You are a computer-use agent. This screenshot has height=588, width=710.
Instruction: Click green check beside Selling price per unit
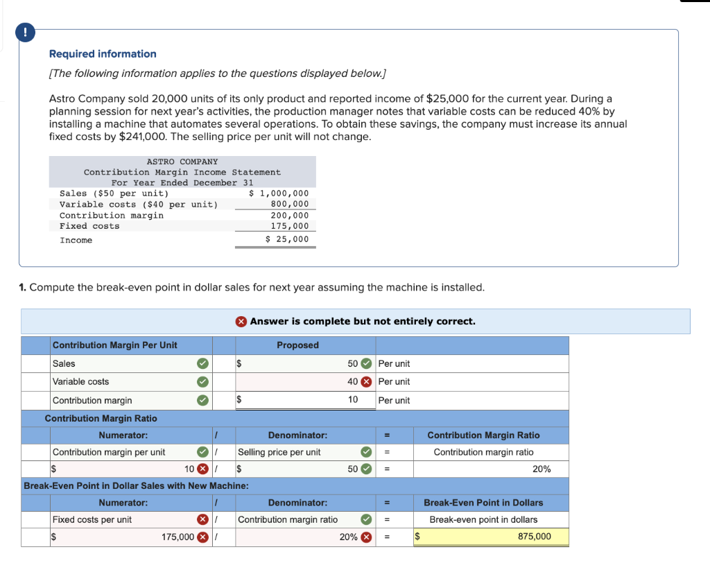[x=366, y=452]
